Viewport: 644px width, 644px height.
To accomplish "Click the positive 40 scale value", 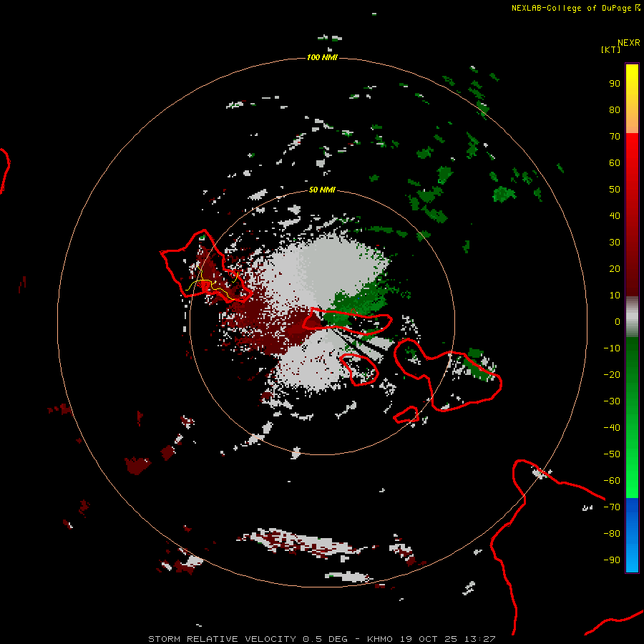I will pyautogui.click(x=615, y=215).
